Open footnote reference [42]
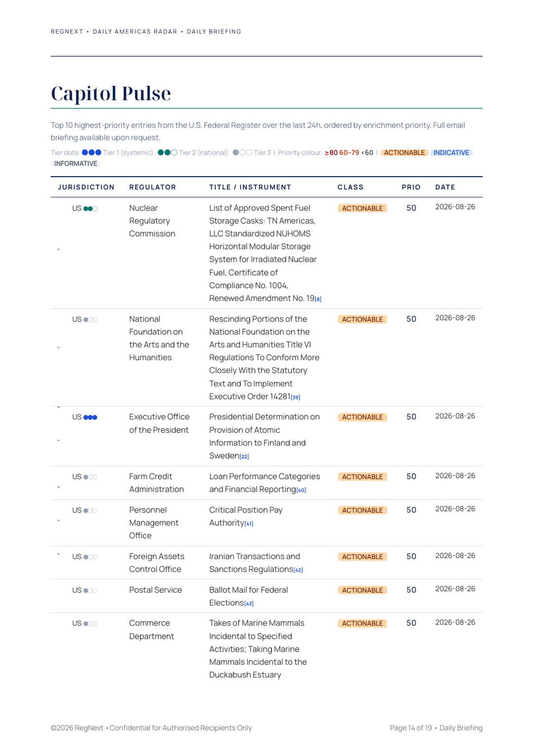Viewport: 534px width, 756px height. tap(298, 570)
